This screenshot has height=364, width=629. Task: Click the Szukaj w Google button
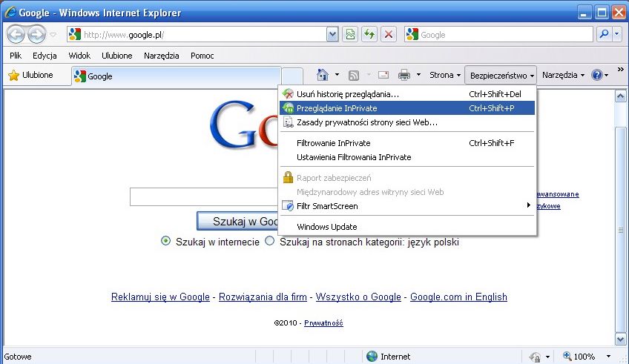click(237, 221)
